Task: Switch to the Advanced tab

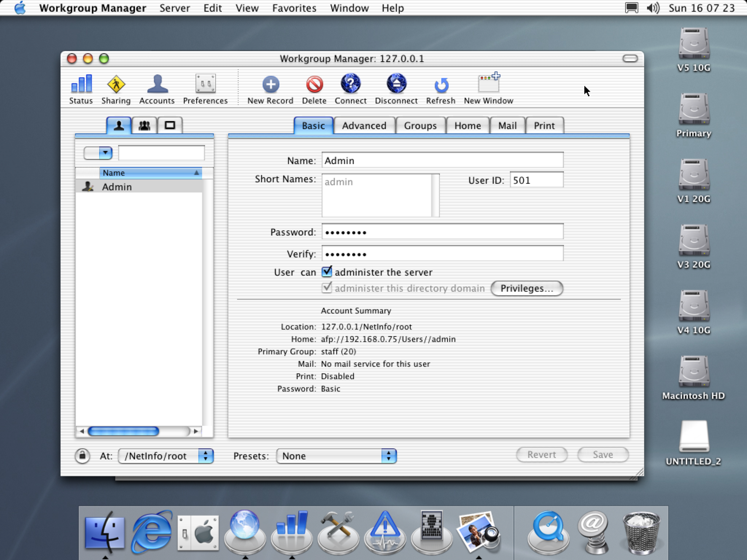Action: pyautogui.click(x=364, y=126)
